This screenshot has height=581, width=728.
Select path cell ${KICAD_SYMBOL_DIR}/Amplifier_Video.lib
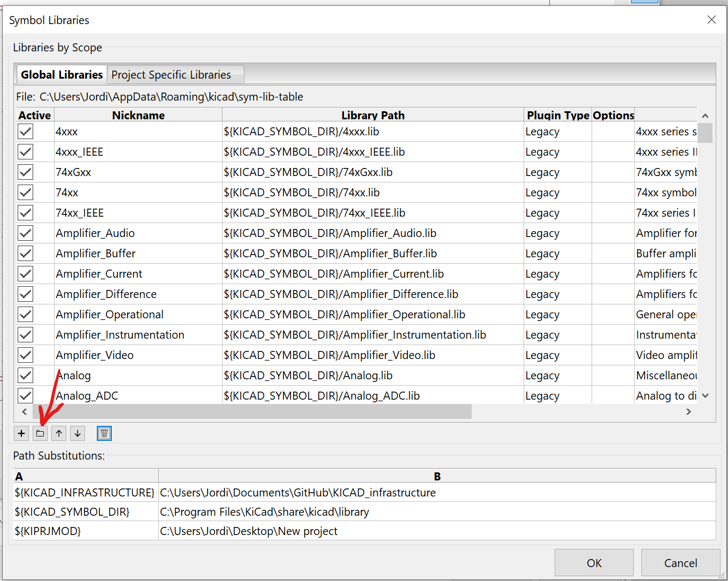click(x=373, y=355)
